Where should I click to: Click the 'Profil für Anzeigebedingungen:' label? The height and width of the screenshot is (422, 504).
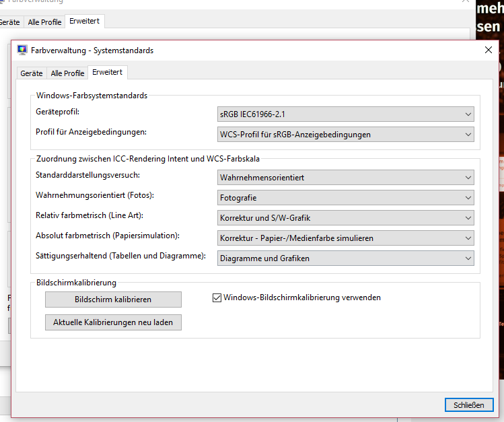pyautogui.click(x=91, y=132)
